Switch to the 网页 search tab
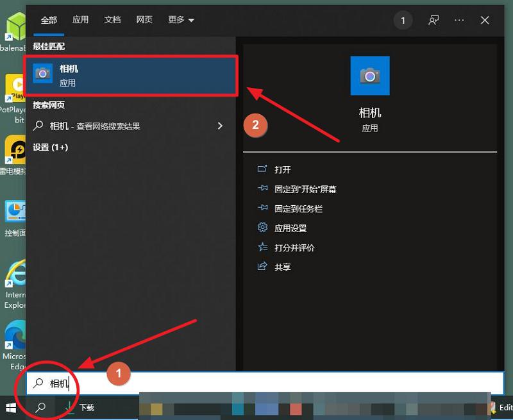The width and height of the screenshot is (513, 420). tap(144, 20)
